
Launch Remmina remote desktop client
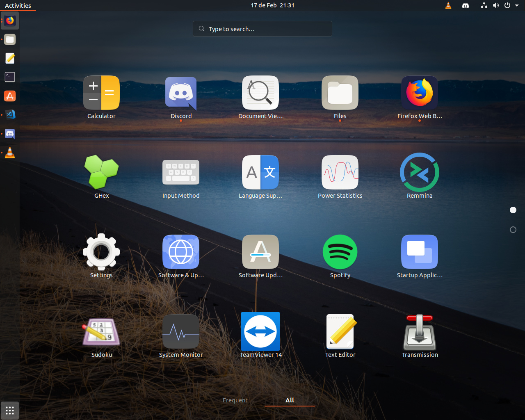[x=420, y=172]
